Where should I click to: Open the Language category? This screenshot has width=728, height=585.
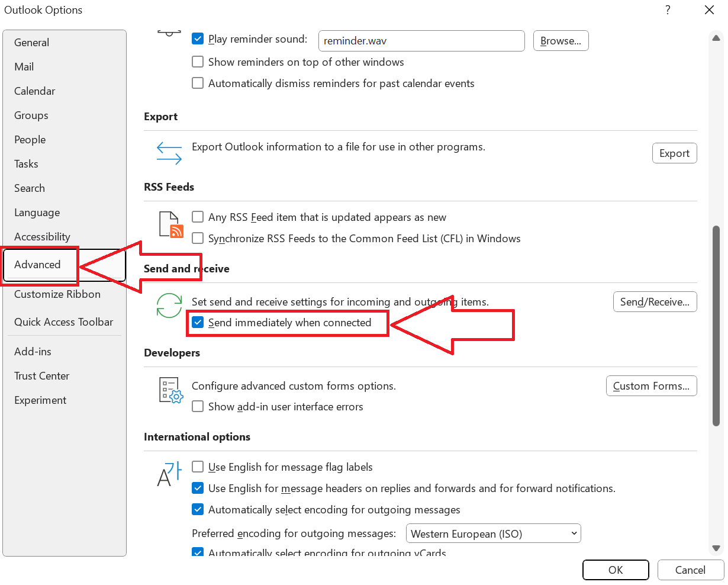click(65, 213)
